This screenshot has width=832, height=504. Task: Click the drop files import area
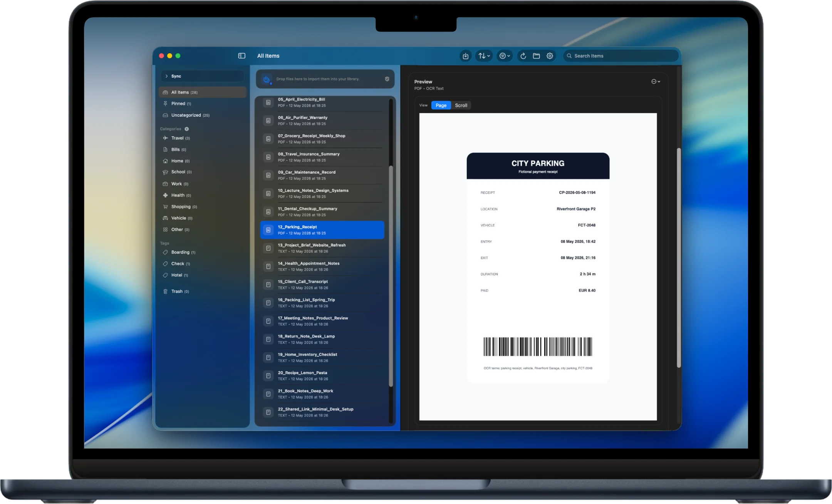pyautogui.click(x=325, y=79)
